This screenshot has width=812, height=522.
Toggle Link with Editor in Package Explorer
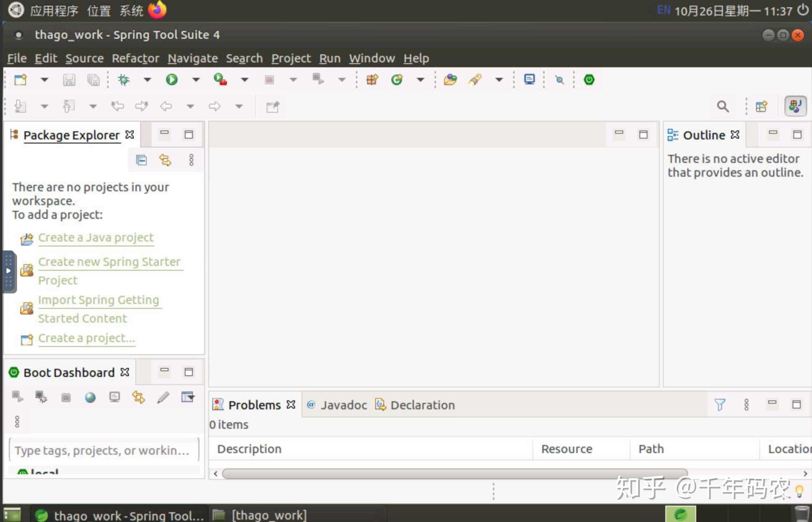coord(165,160)
